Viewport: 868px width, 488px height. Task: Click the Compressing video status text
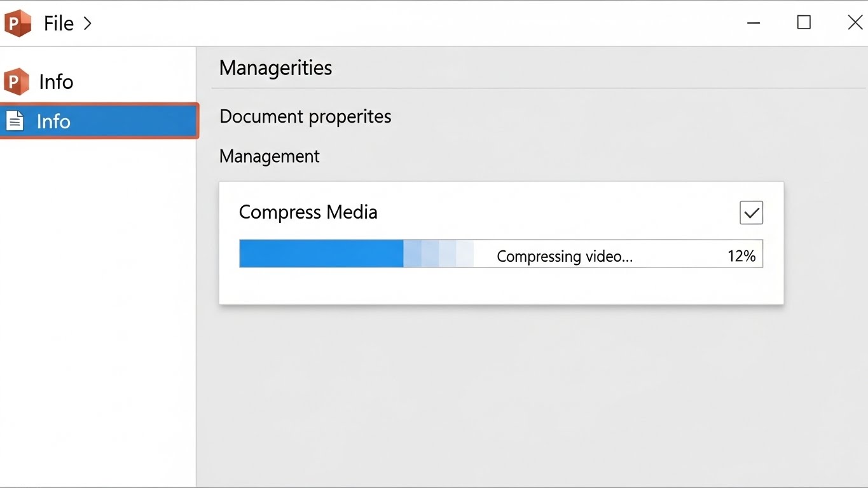tap(565, 256)
